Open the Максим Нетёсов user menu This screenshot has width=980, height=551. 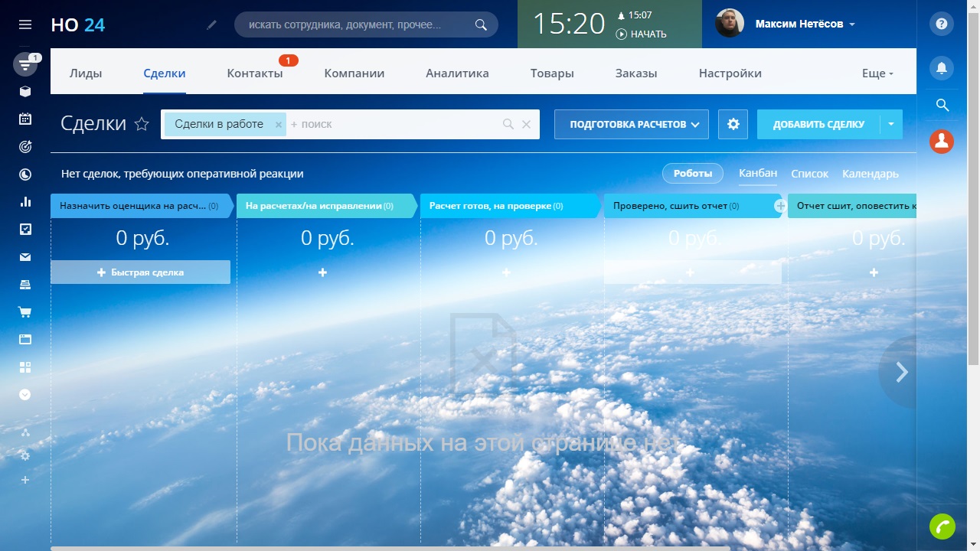click(805, 24)
